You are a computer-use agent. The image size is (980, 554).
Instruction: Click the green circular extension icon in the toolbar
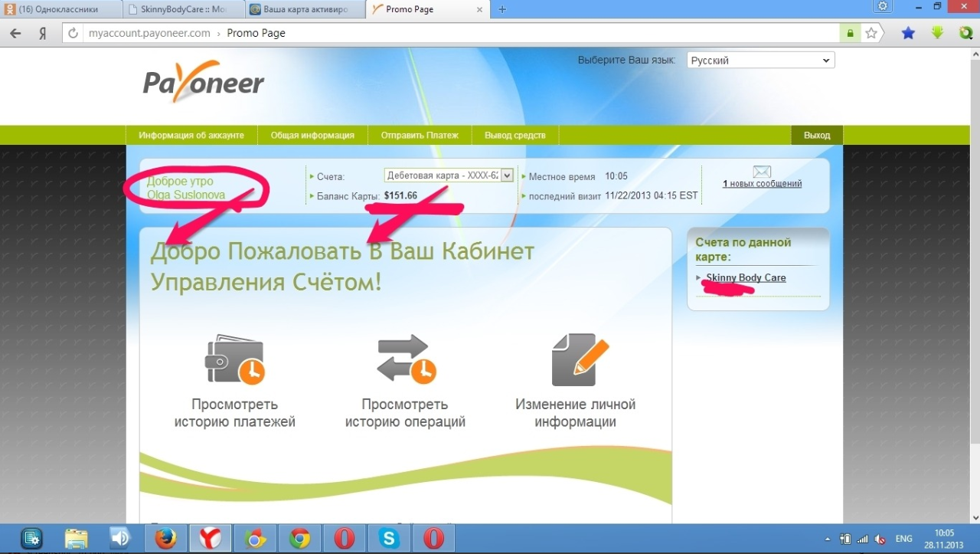pos(966,33)
